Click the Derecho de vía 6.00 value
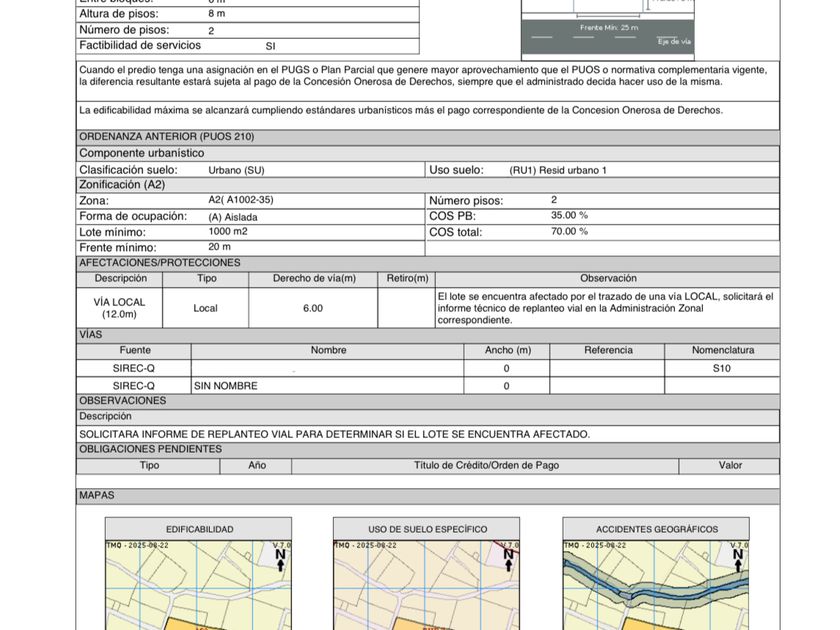The image size is (840, 630). pyautogui.click(x=313, y=308)
